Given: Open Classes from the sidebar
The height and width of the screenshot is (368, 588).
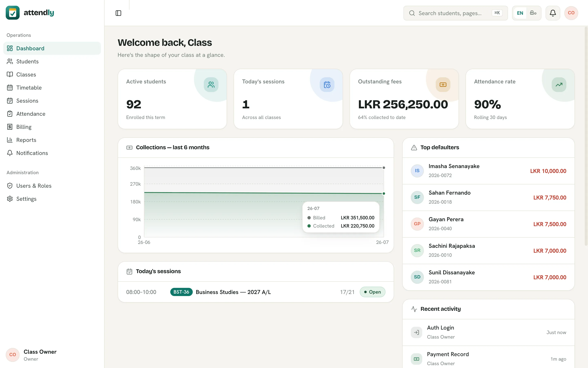Looking at the screenshot, I should click(x=52, y=74).
